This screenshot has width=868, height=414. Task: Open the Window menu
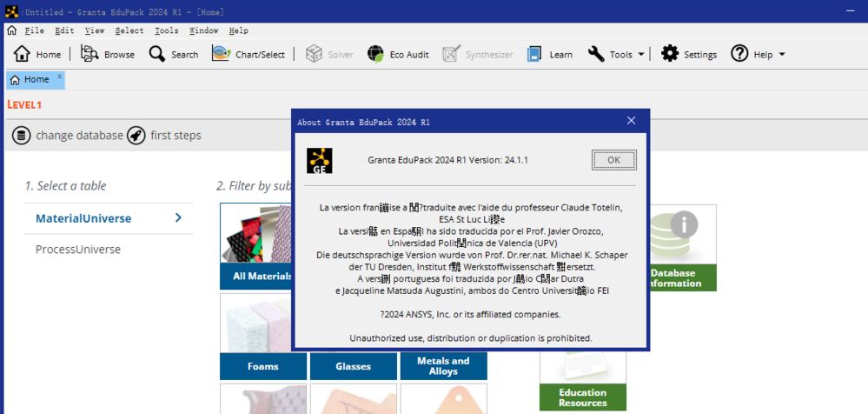tap(203, 30)
